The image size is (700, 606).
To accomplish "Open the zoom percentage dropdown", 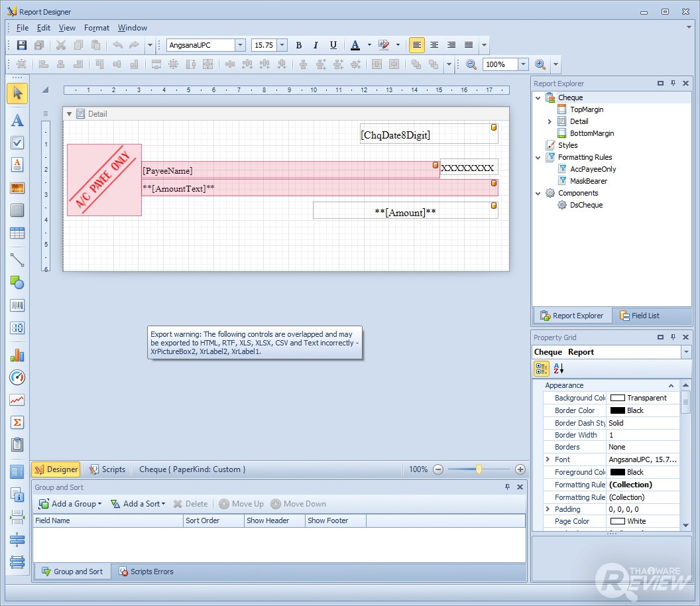I will (524, 64).
